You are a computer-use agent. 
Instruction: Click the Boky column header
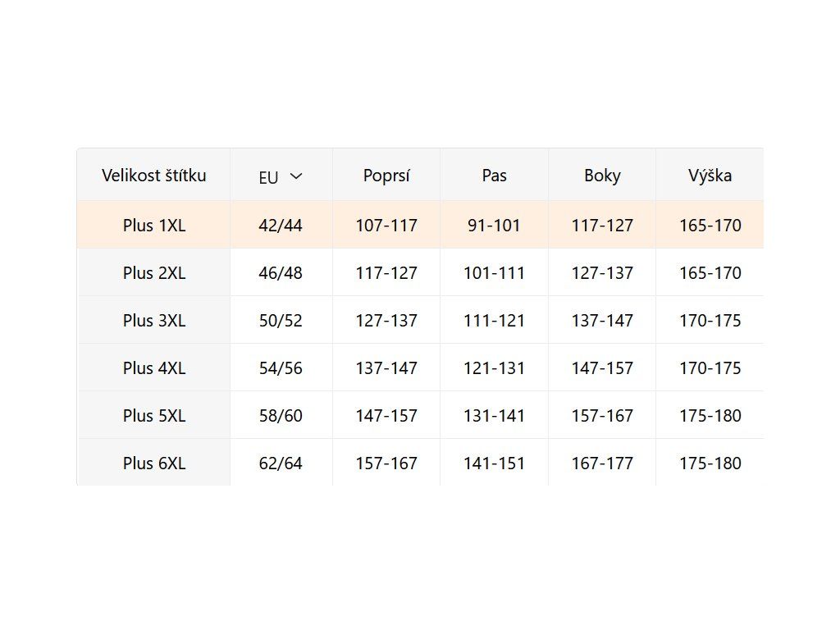point(602,176)
